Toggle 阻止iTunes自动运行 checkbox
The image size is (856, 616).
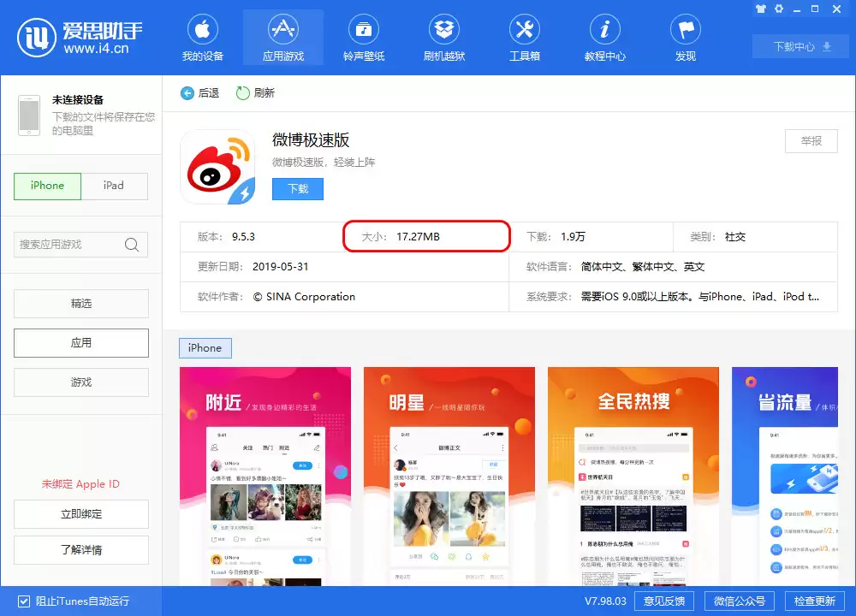(x=23, y=601)
